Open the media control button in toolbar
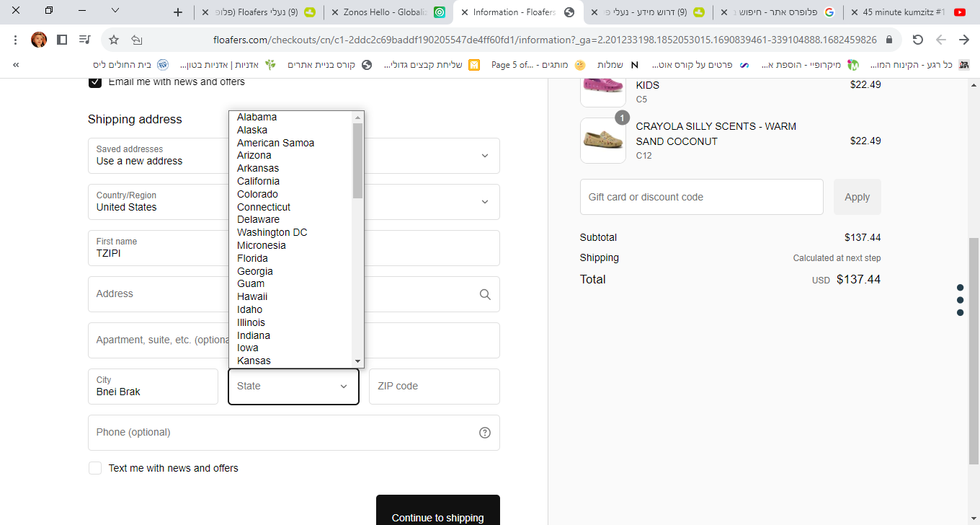 coord(85,40)
